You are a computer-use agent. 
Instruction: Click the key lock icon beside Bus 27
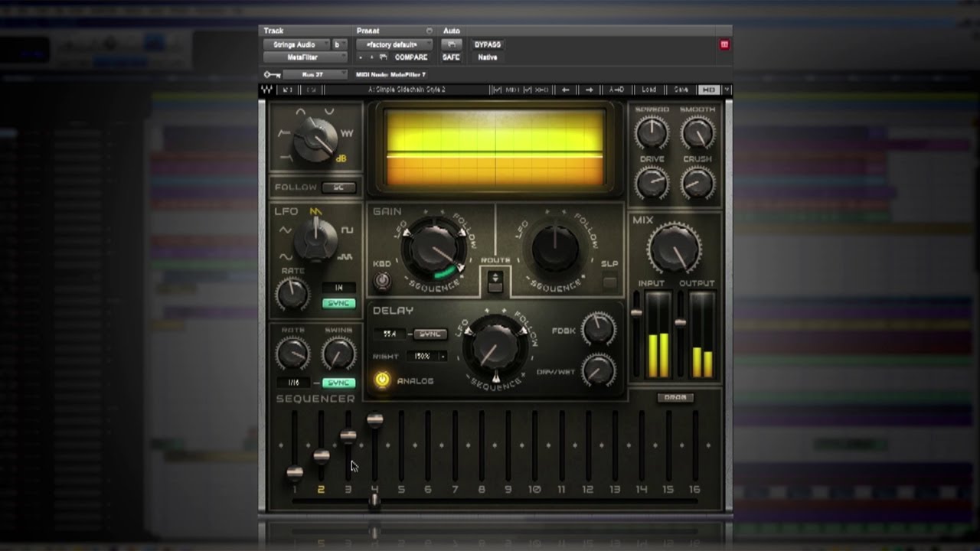click(272, 74)
